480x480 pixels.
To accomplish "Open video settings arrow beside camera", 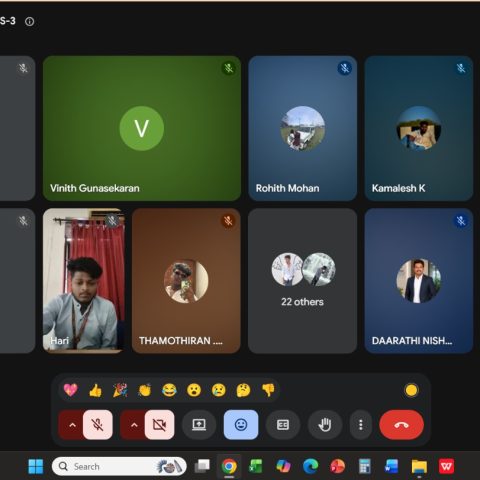I will click(x=134, y=425).
